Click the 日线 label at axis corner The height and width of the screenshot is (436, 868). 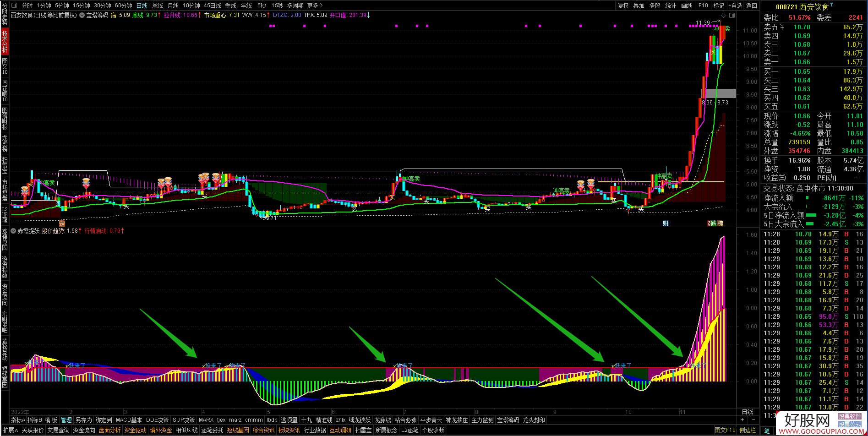[747, 412]
